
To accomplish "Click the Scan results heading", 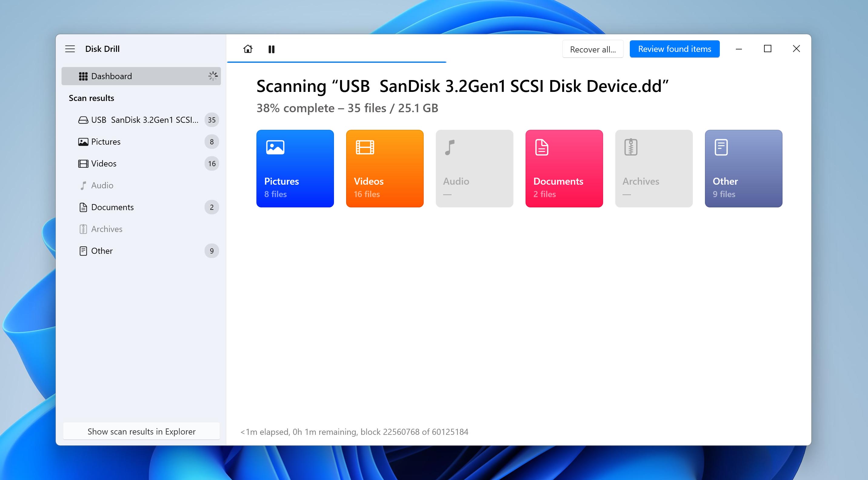I will [x=91, y=98].
